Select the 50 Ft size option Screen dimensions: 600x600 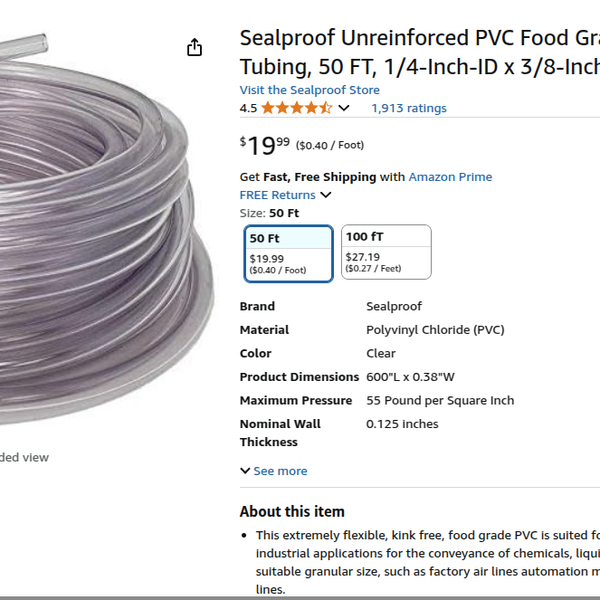(x=288, y=253)
